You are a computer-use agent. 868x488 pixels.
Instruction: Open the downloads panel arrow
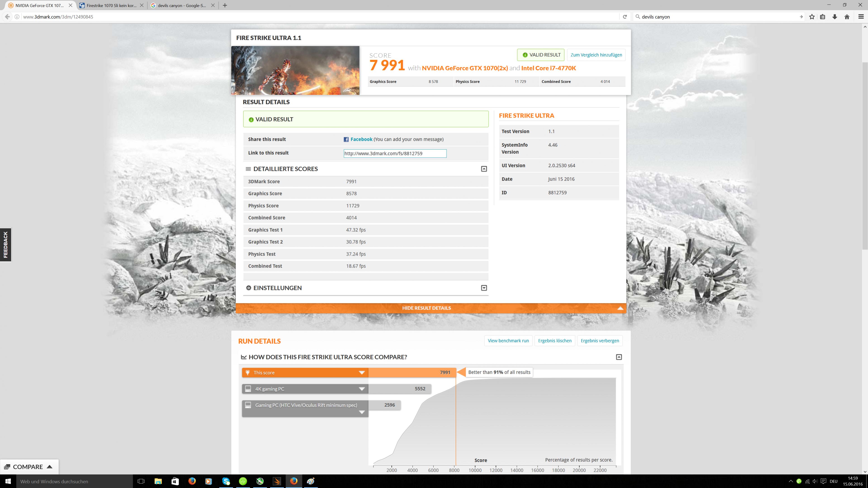835,17
